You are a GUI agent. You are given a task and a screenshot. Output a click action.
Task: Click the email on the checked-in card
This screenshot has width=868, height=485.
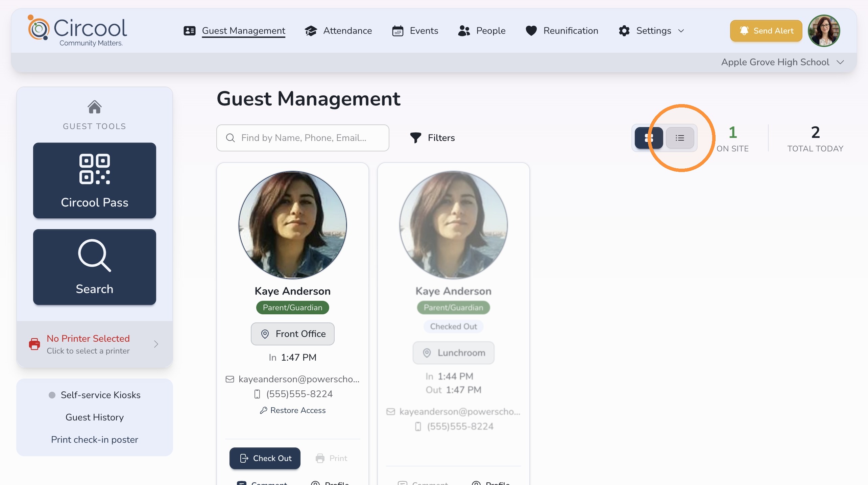pos(299,379)
